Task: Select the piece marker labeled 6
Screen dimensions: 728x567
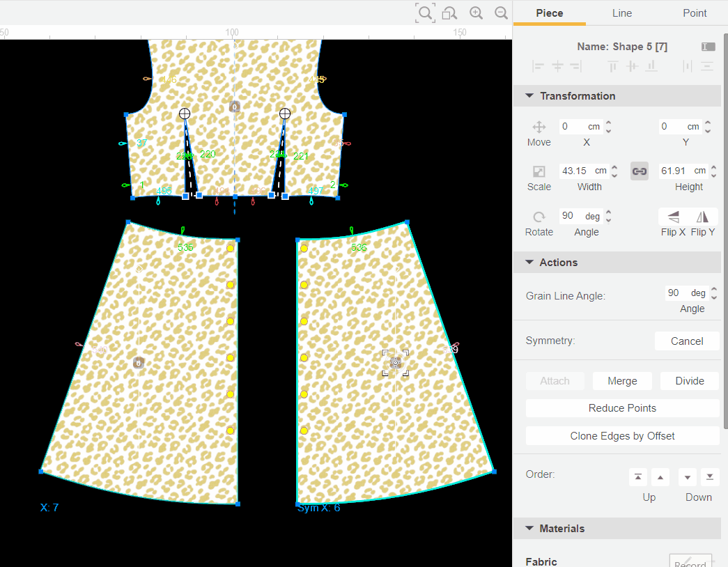Action: tap(139, 363)
